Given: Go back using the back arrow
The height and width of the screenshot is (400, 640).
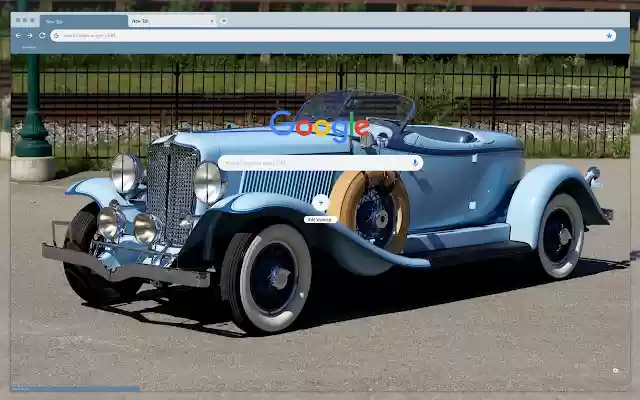Looking at the screenshot, I should tap(18, 36).
